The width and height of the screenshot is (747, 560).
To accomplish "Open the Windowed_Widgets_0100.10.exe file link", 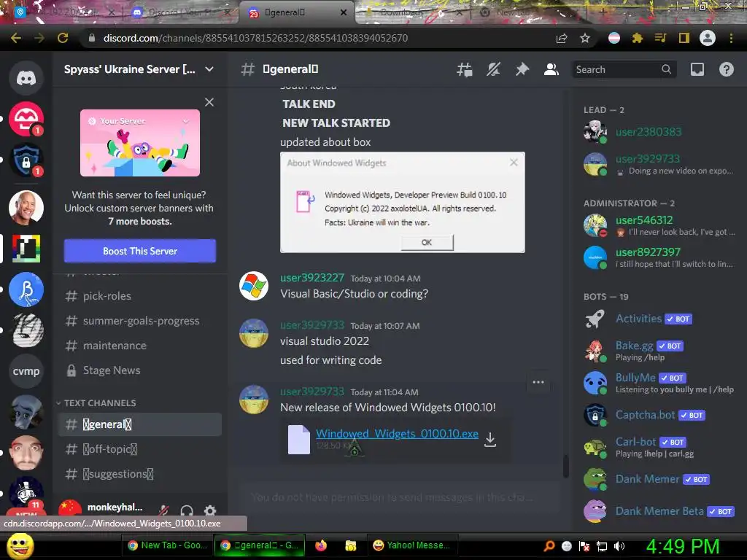I will 398,433.
